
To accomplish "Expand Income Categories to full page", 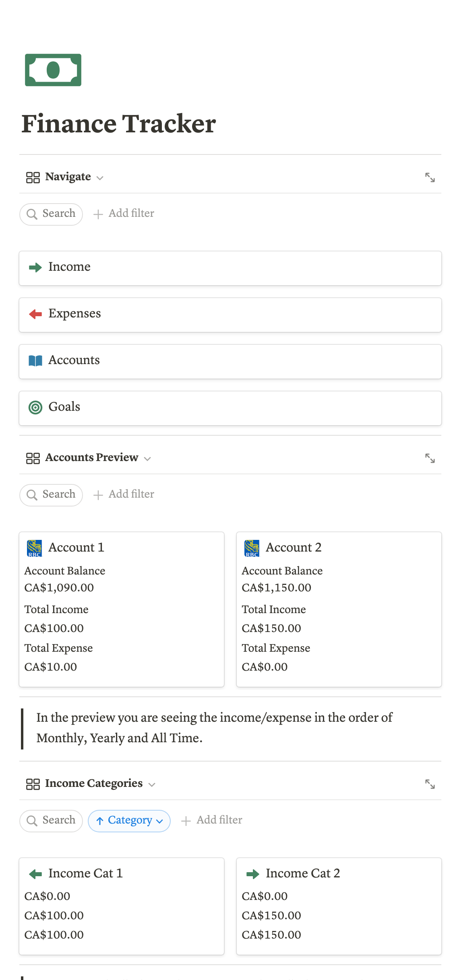I will 430,784.
